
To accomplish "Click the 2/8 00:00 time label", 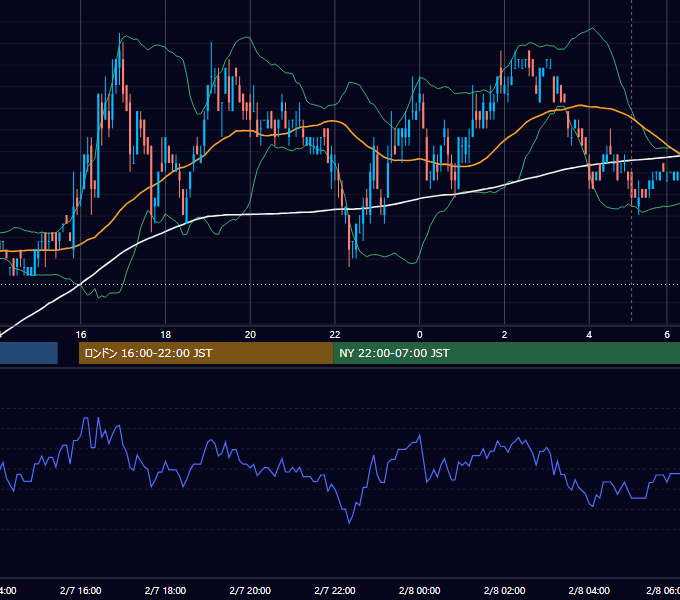I will 419,590.
